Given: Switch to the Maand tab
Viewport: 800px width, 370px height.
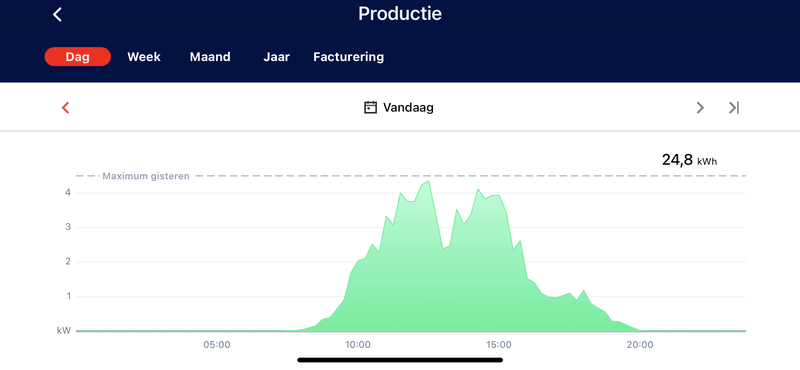Looking at the screenshot, I should 210,57.
